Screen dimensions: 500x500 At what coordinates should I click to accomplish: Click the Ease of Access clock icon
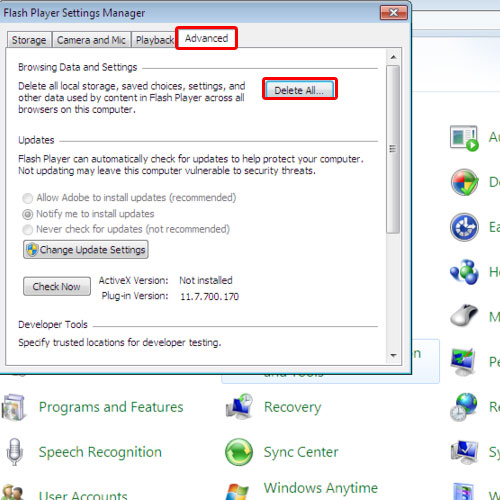click(x=464, y=227)
